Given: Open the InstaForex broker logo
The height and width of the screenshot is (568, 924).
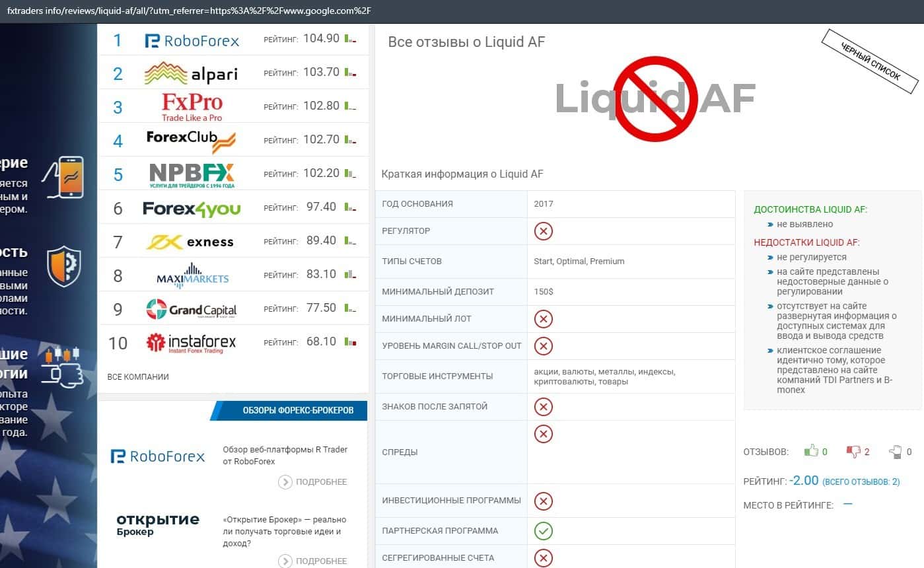Looking at the screenshot, I should click(191, 343).
